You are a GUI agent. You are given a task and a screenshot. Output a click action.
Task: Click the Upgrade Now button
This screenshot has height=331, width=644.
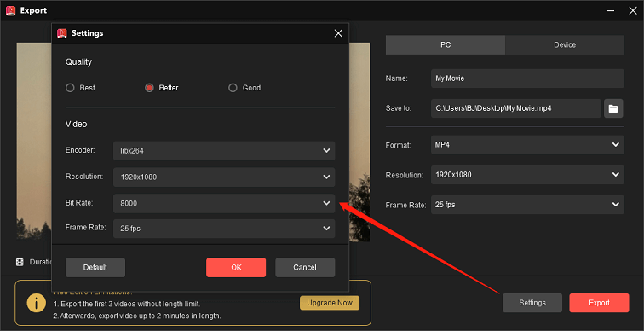330,303
